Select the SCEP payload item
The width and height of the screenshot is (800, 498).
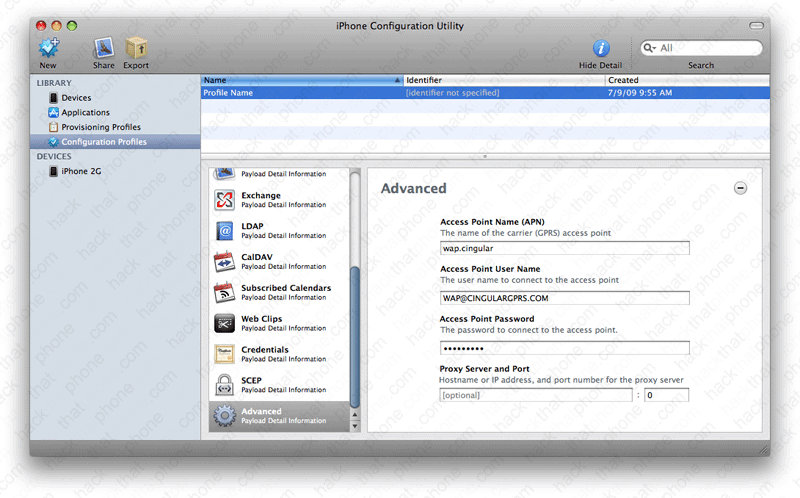260,385
